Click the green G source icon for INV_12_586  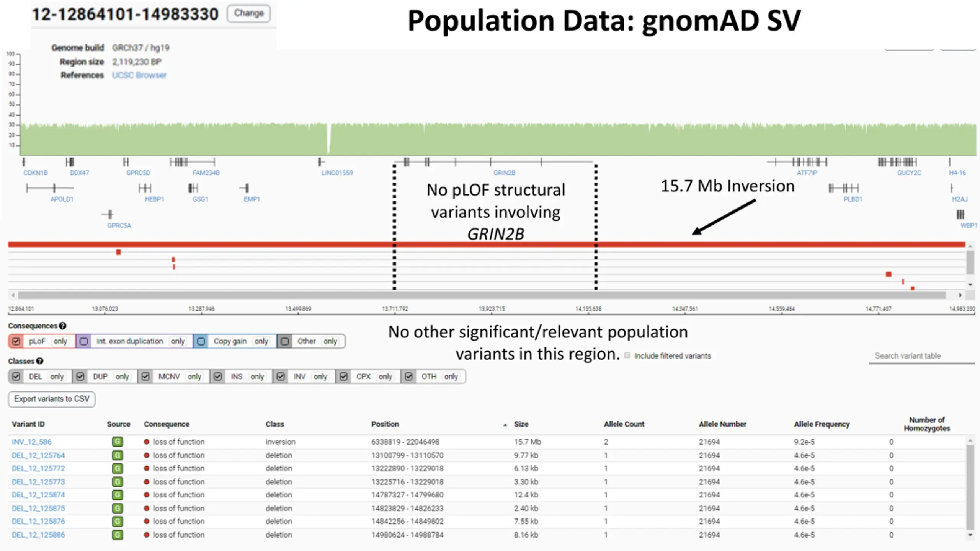point(118,442)
